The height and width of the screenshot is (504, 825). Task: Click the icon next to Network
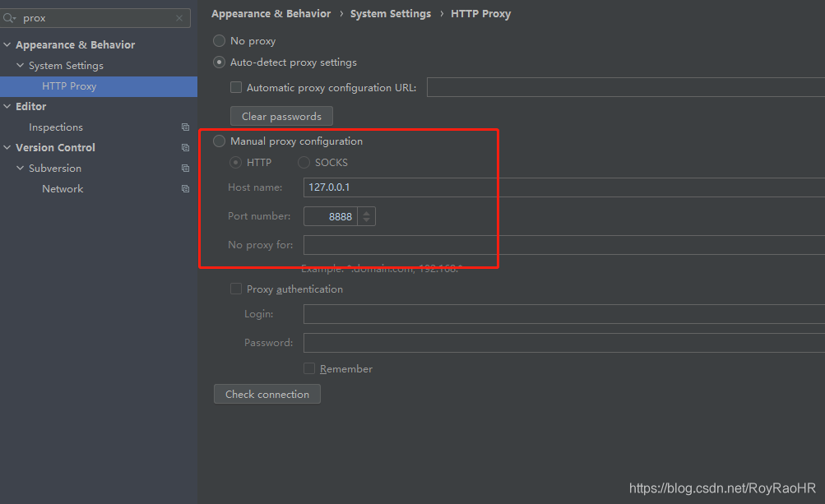click(x=185, y=188)
